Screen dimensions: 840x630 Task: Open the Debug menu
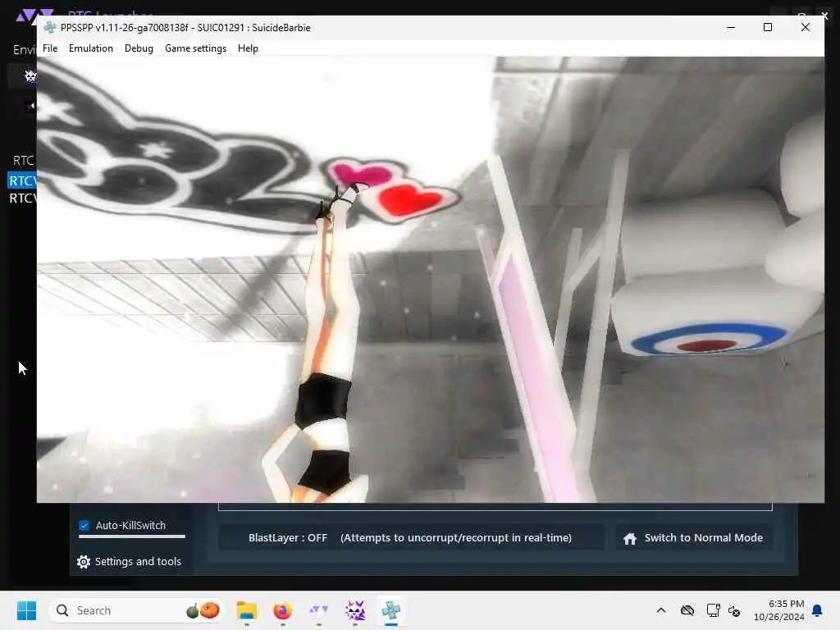click(139, 48)
